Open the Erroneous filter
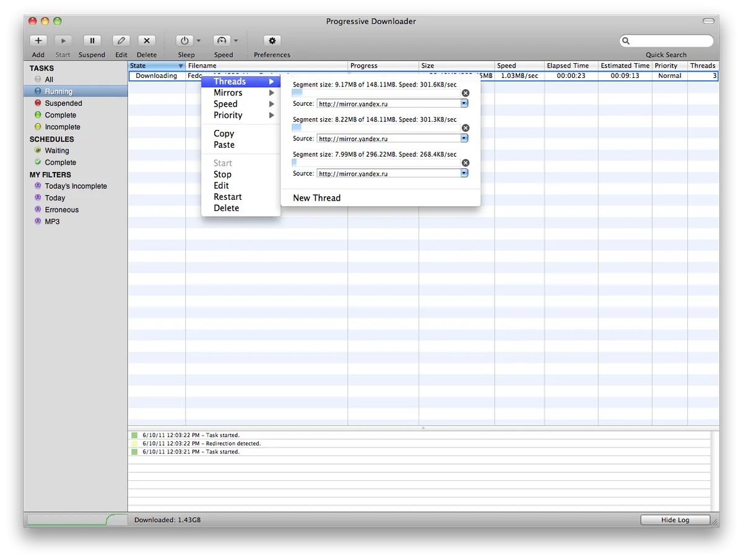Viewport: 743px width, 560px height. pyautogui.click(x=60, y=209)
